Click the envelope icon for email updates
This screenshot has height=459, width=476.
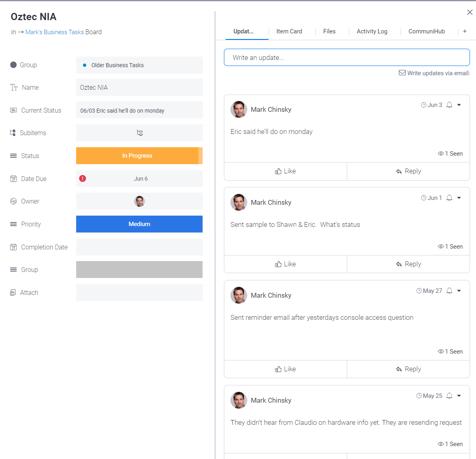(x=402, y=73)
